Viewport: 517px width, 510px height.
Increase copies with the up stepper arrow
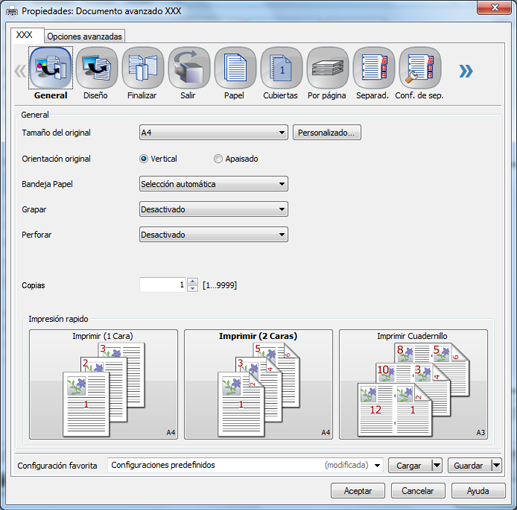click(x=192, y=281)
